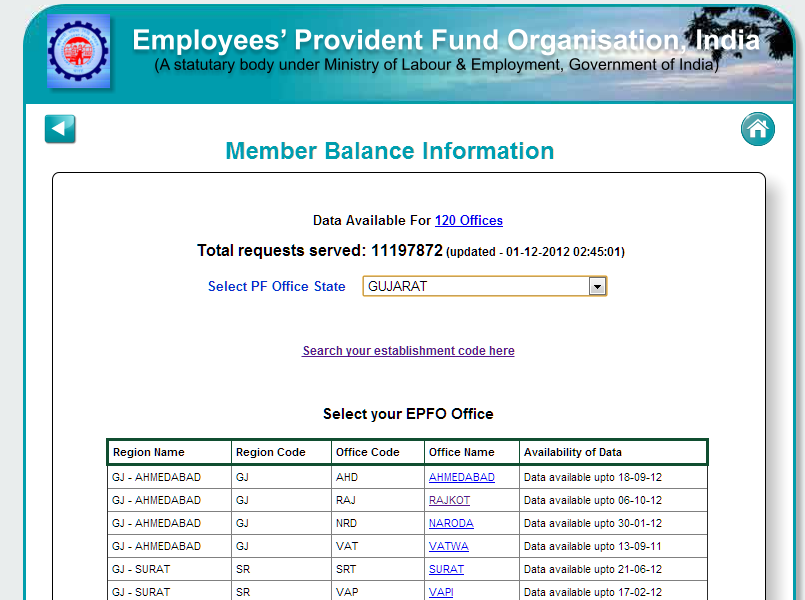Open the AHMEDABAD office link
Screen dimensions: 805x600
[x=461, y=477]
